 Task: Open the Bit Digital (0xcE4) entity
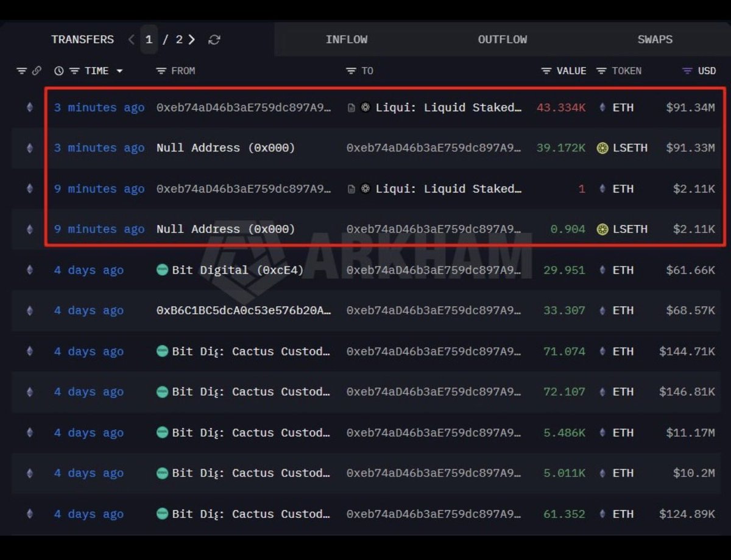coord(238,270)
